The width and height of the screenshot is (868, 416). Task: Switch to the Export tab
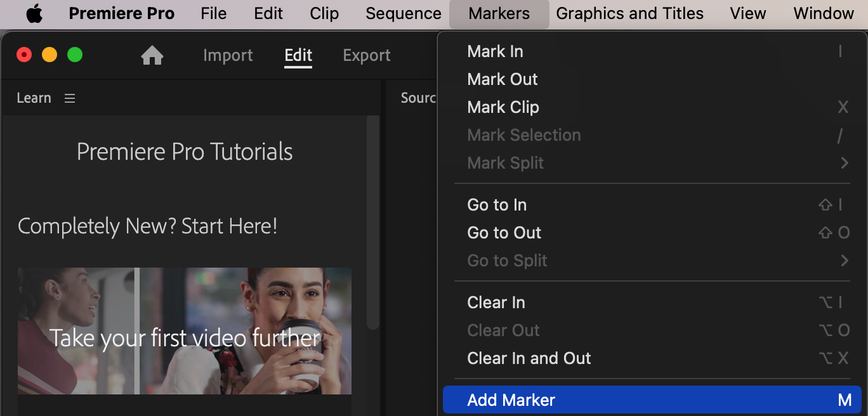click(367, 56)
